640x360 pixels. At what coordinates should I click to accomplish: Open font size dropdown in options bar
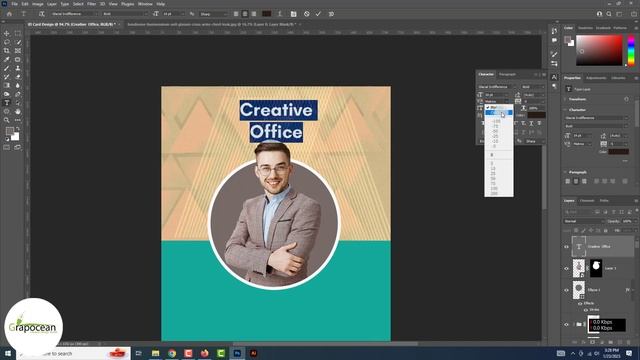pos(173,14)
